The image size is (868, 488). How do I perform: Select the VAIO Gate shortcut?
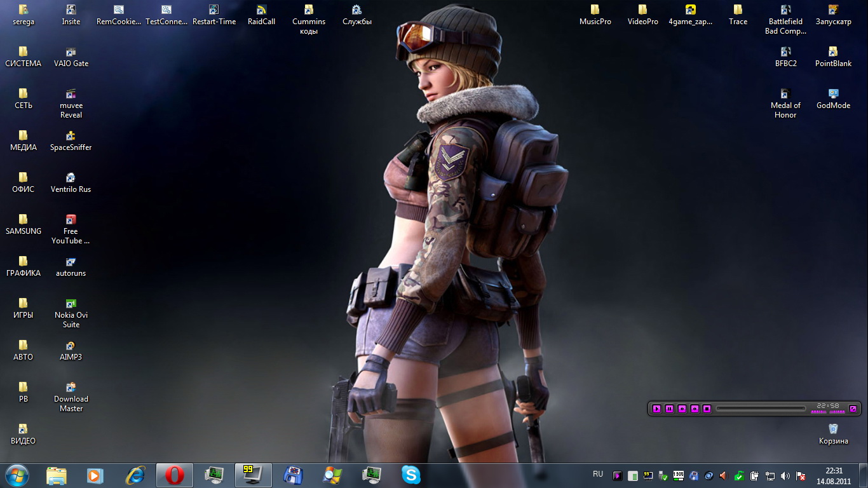click(x=71, y=57)
